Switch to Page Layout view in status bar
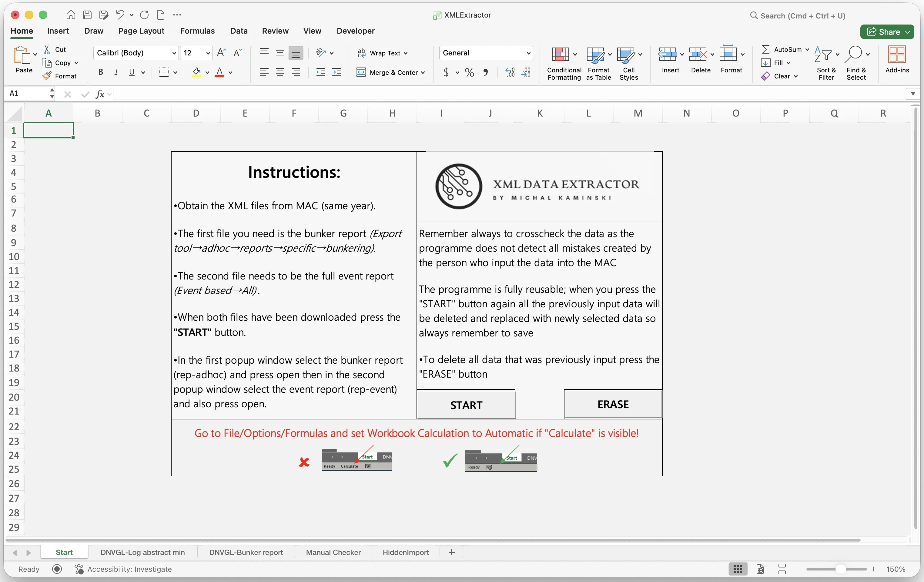Viewport: 924px width, 582px height. point(760,569)
